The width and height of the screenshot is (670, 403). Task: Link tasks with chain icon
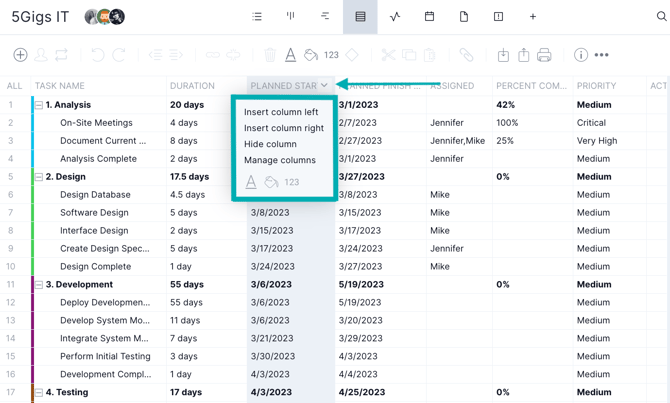(x=212, y=55)
